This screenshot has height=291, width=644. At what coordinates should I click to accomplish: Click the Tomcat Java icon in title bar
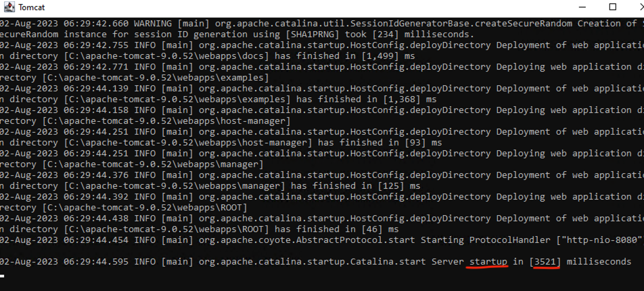click(x=9, y=7)
